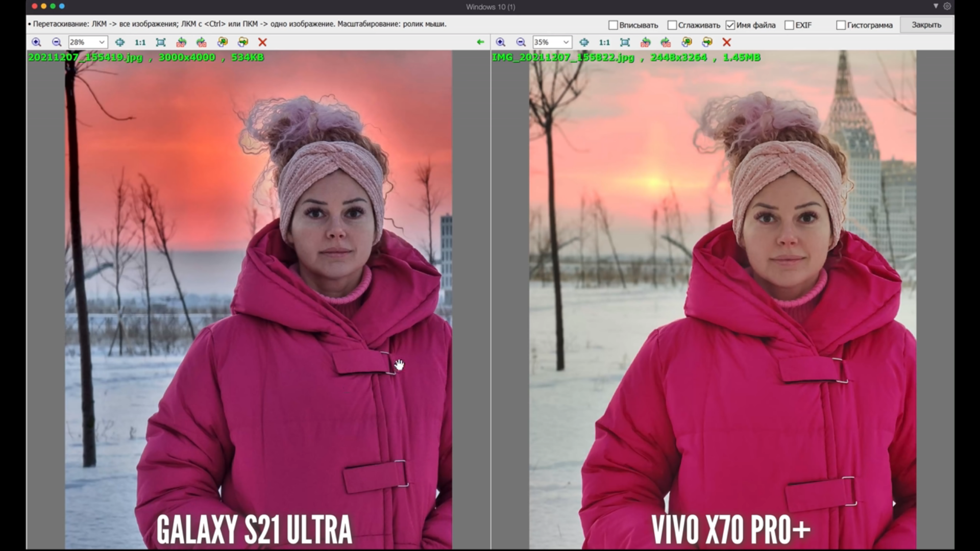Fit right image to its pane
The image size is (980, 551).
[625, 42]
